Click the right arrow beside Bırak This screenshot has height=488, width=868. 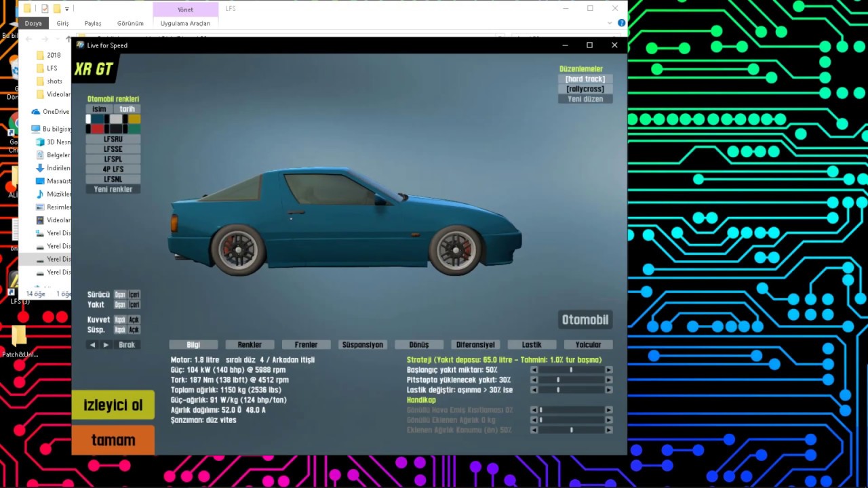pyautogui.click(x=106, y=345)
